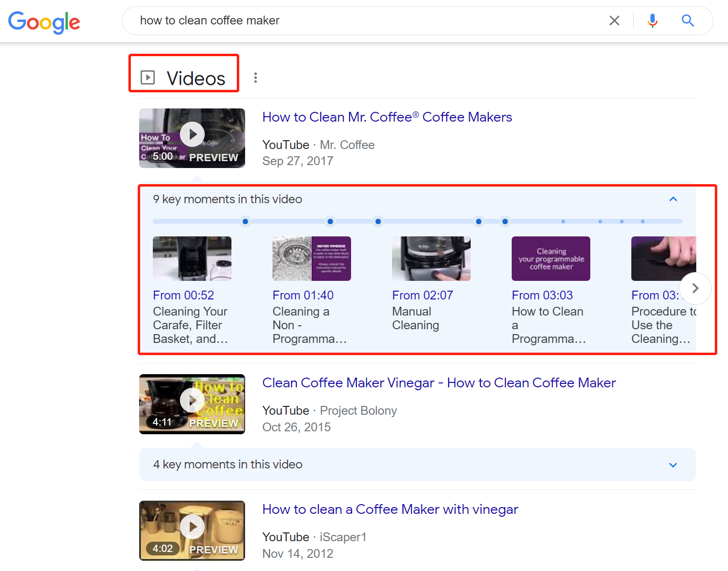Image resolution: width=728 pixels, height=571 pixels.
Task: Click "4 key moments in this video" text
Action: (228, 465)
